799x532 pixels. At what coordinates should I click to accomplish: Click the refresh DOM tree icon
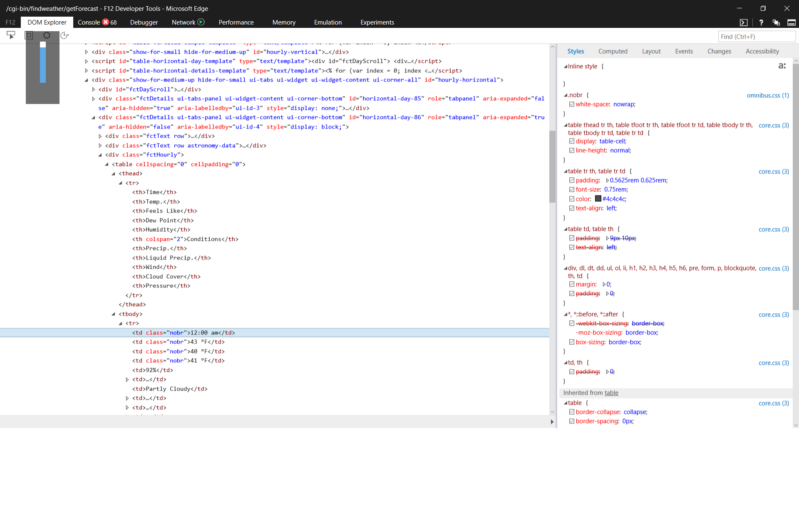point(65,35)
